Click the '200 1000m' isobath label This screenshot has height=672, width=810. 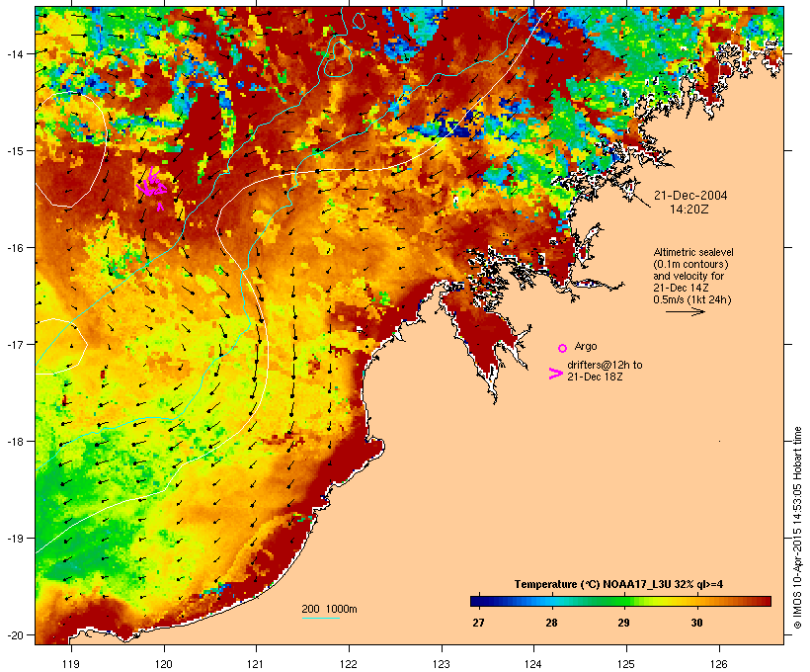click(329, 609)
